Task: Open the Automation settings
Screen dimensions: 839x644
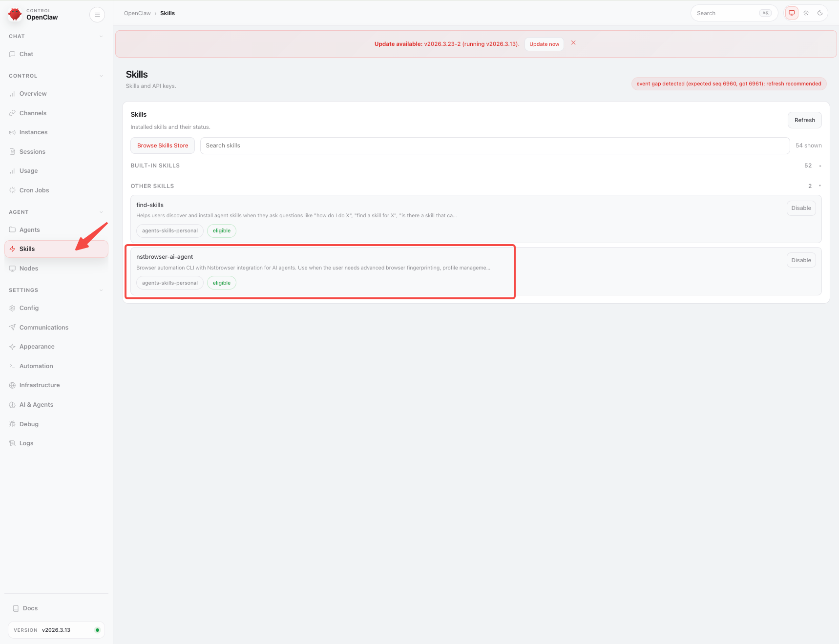Action: click(x=36, y=366)
